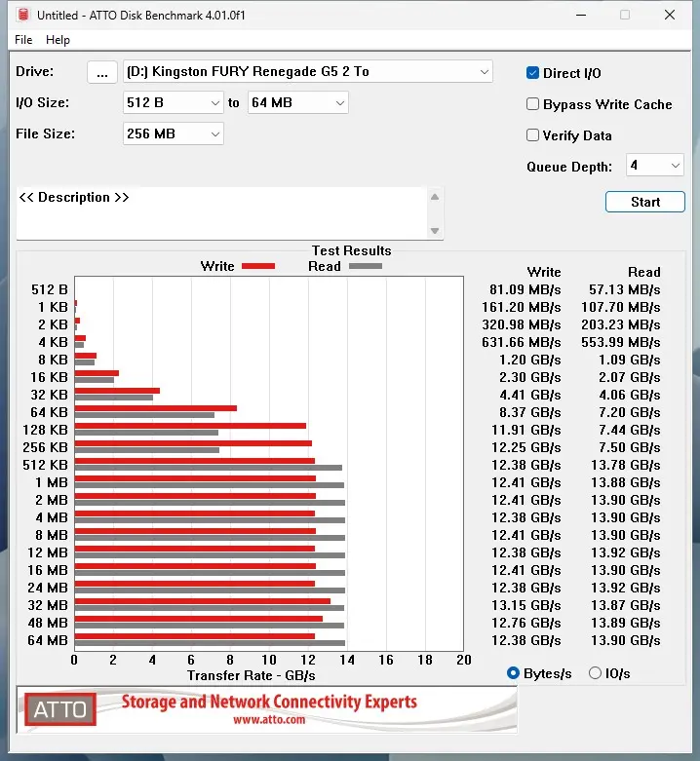The image size is (700, 761).
Task: Start the benchmark with the Start button
Action: tap(644, 202)
